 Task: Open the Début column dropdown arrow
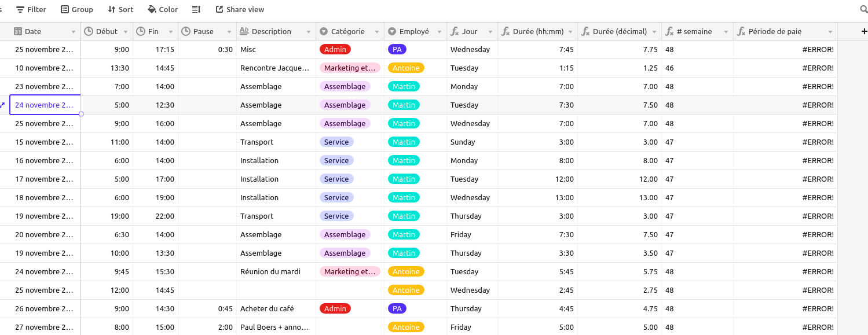[126, 32]
